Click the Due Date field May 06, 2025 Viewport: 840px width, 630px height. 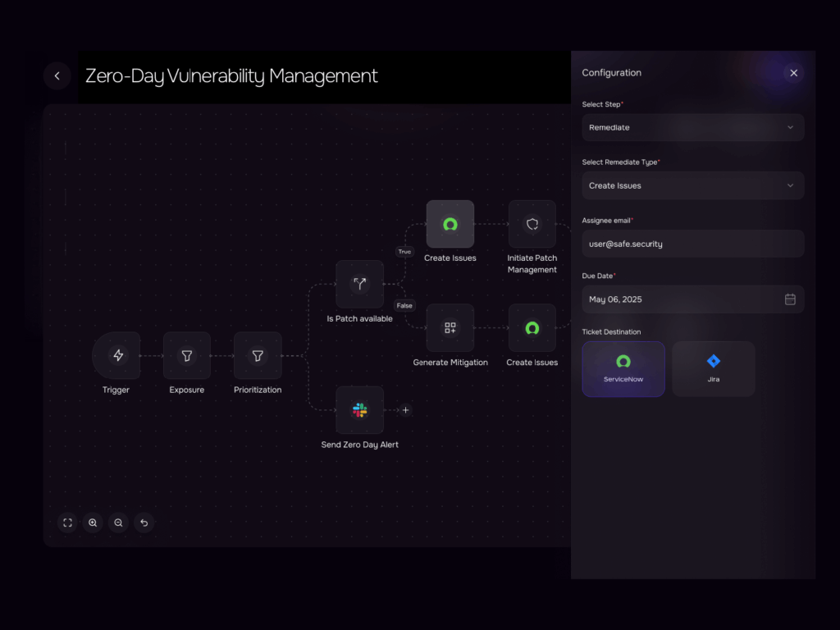tap(692, 299)
